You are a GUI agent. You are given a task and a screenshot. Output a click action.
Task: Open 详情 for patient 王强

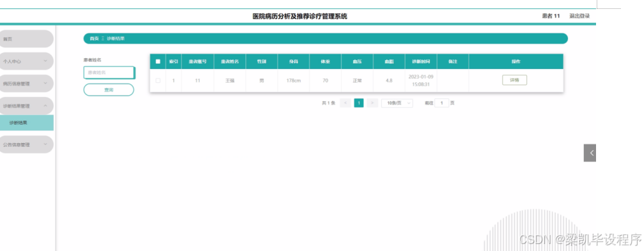coord(514,80)
